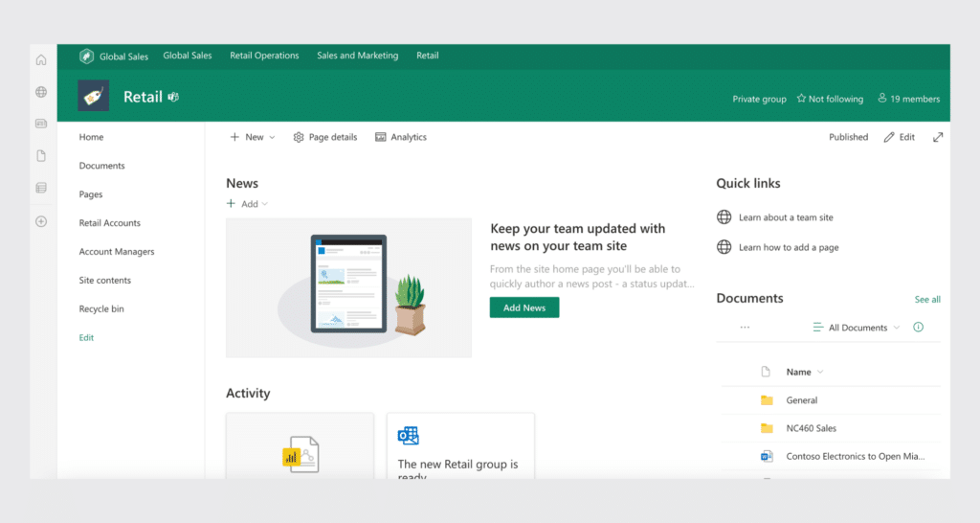
Task: Open the All Documents view dropdown
Action: coord(857,328)
